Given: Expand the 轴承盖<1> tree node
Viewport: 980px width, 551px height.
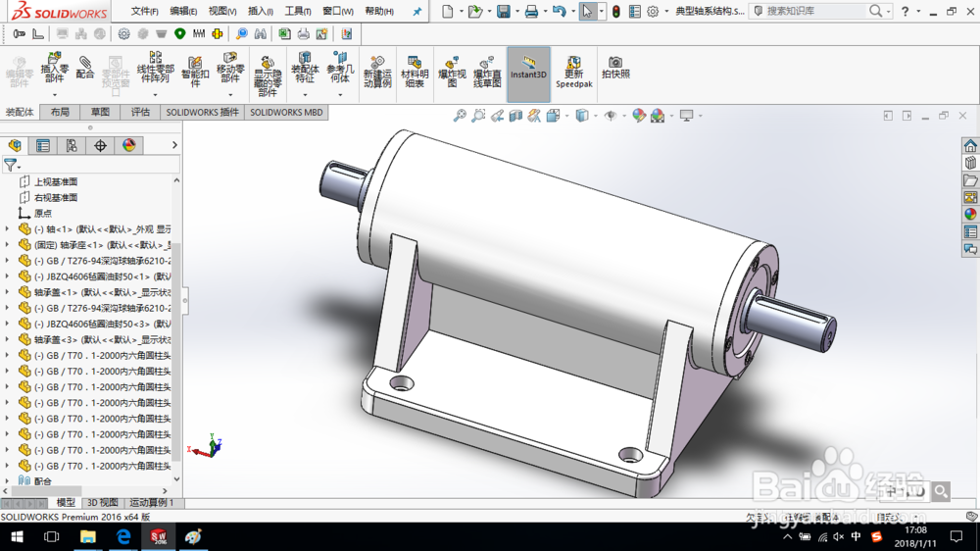Looking at the screenshot, I should point(7,292).
